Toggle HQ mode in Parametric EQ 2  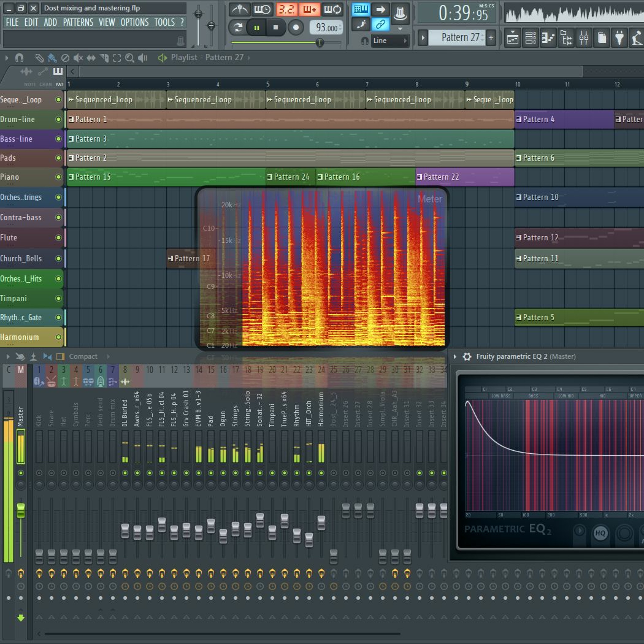pyautogui.click(x=600, y=533)
